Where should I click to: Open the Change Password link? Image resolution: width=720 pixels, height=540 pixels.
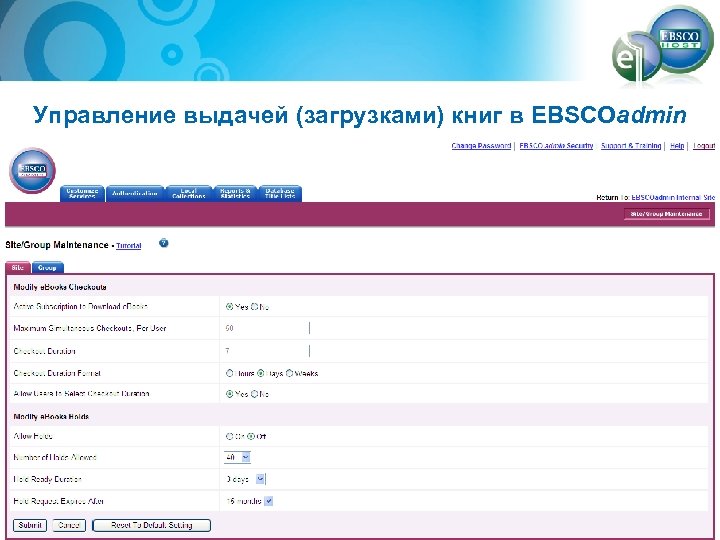point(481,146)
